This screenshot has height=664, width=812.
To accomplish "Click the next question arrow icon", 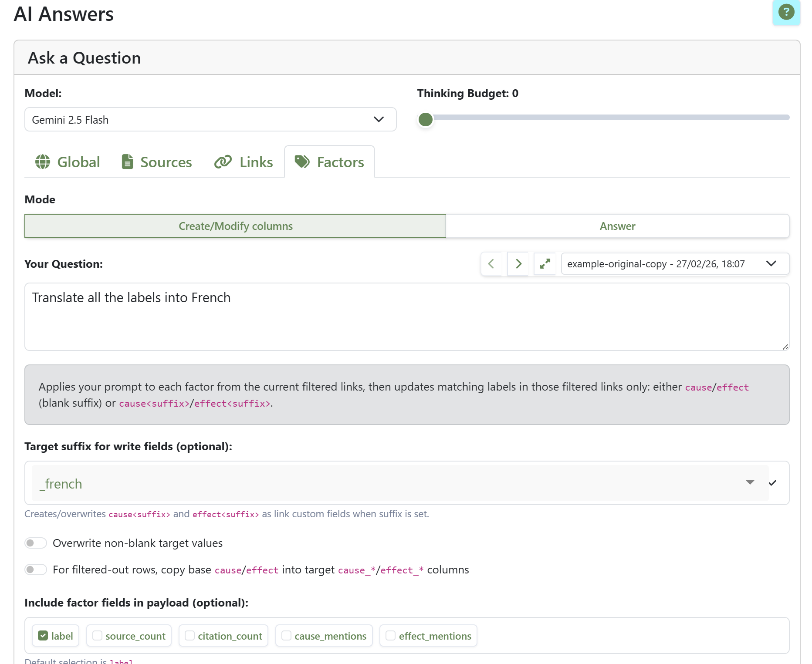I will (518, 264).
